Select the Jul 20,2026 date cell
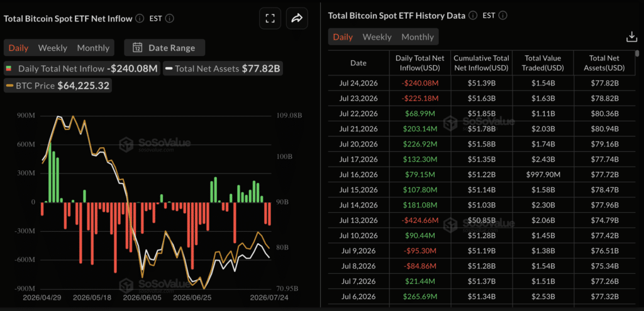The height and width of the screenshot is (311, 644). click(x=358, y=144)
